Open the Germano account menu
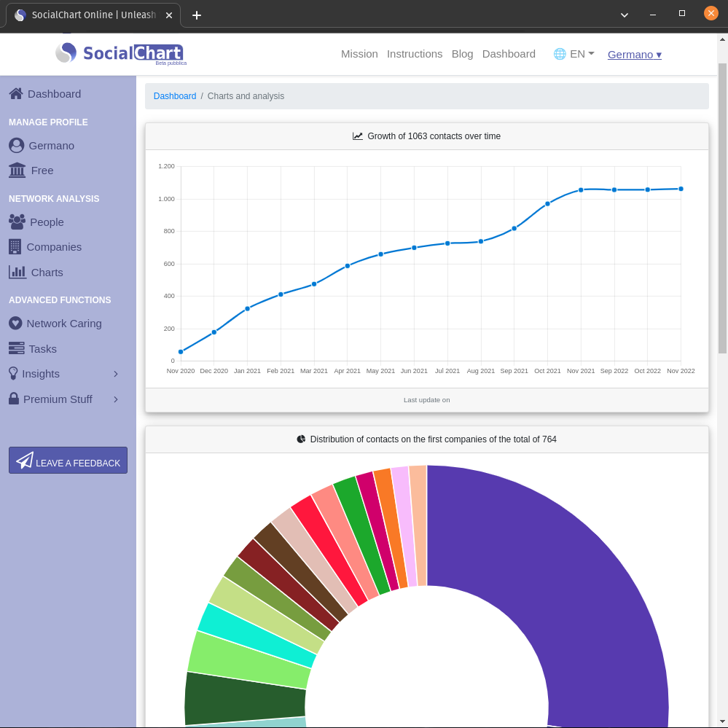 click(634, 55)
